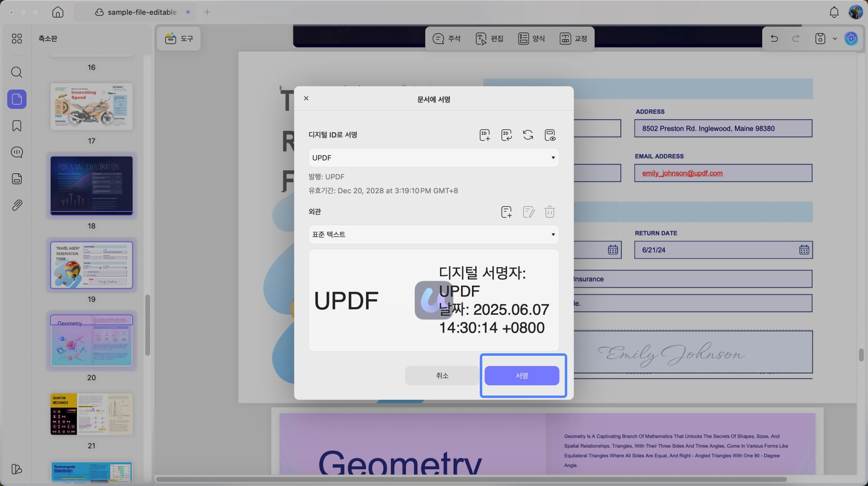868x486 pixels.
Task: Select page 18 Potential Exploration thumbnail
Action: pos(92,186)
